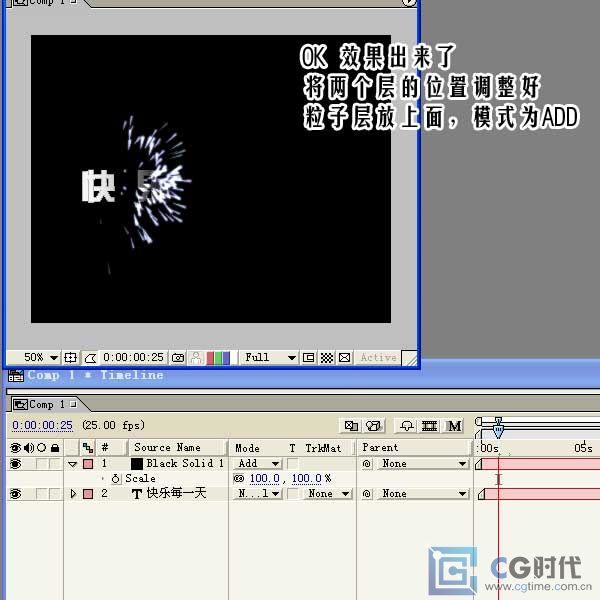Click the Scale constrain proportions link icon
This screenshot has height=600, width=600.
(x=238, y=479)
